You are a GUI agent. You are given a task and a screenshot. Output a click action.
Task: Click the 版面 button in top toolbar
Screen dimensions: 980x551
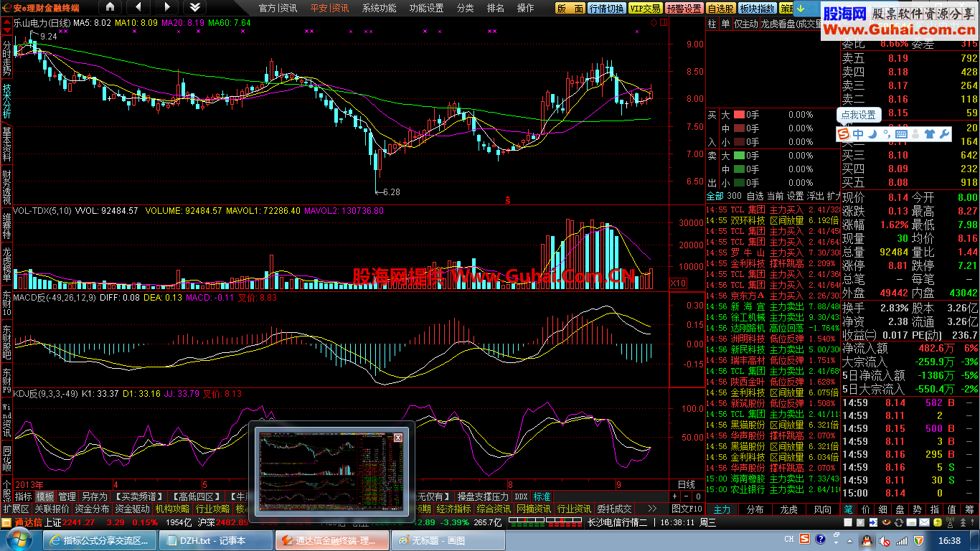click(x=570, y=9)
